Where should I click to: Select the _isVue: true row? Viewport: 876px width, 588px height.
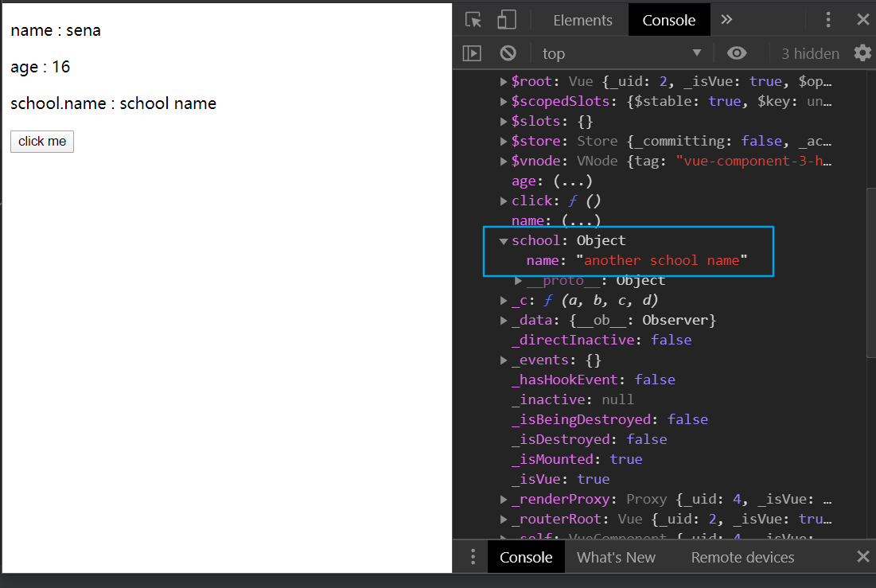click(560, 479)
